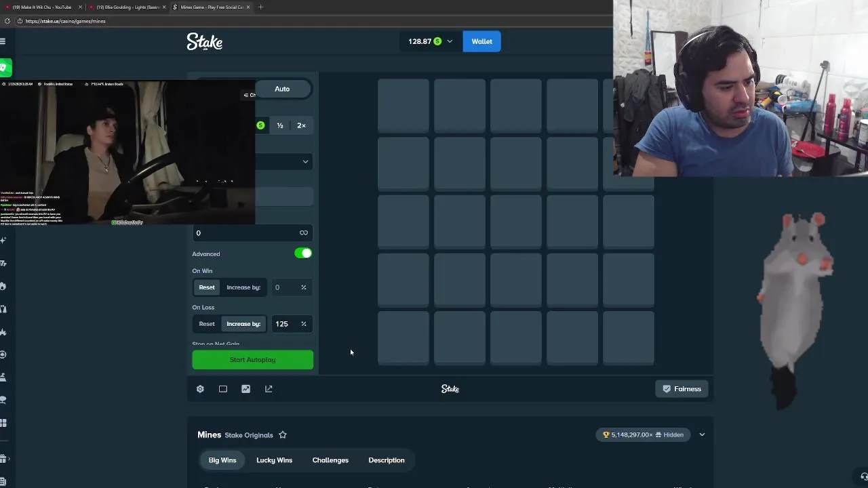Click the pop-out game window icon
This screenshot has width=868, height=488.
pyautogui.click(x=269, y=389)
